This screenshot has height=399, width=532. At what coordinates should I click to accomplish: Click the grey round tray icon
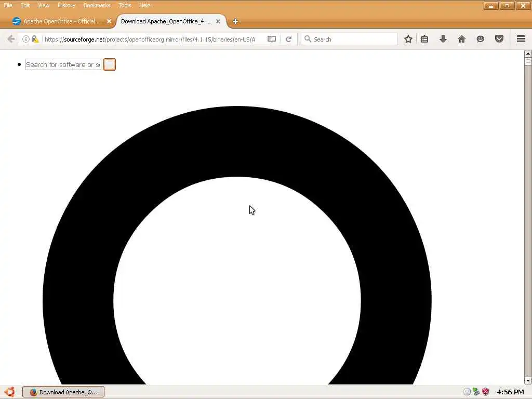467,392
